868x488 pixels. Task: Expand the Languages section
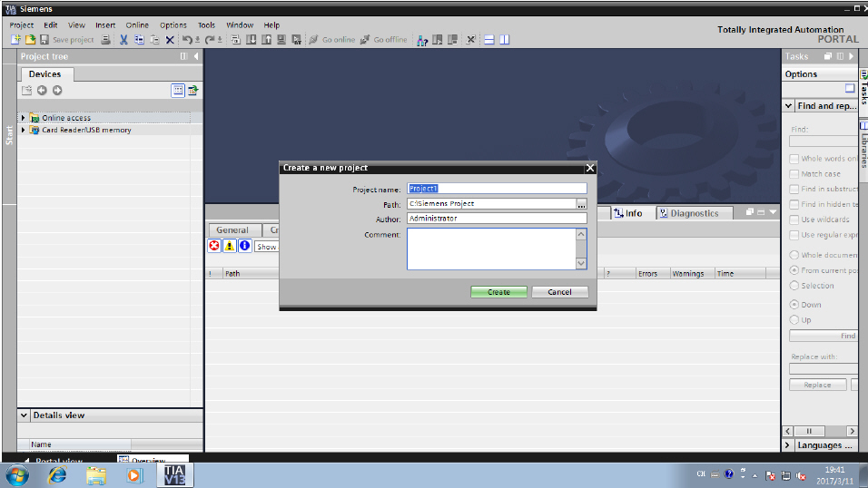[x=788, y=445]
